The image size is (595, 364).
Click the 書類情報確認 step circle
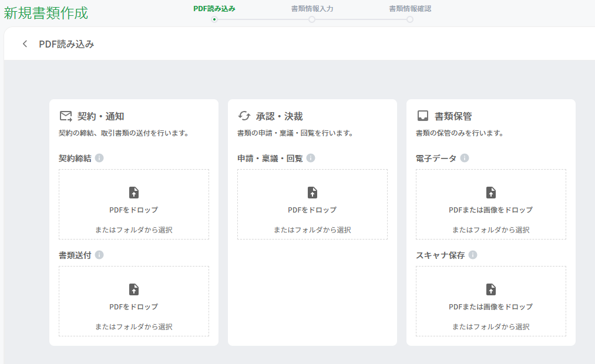pyautogui.click(x=410, y=19)
